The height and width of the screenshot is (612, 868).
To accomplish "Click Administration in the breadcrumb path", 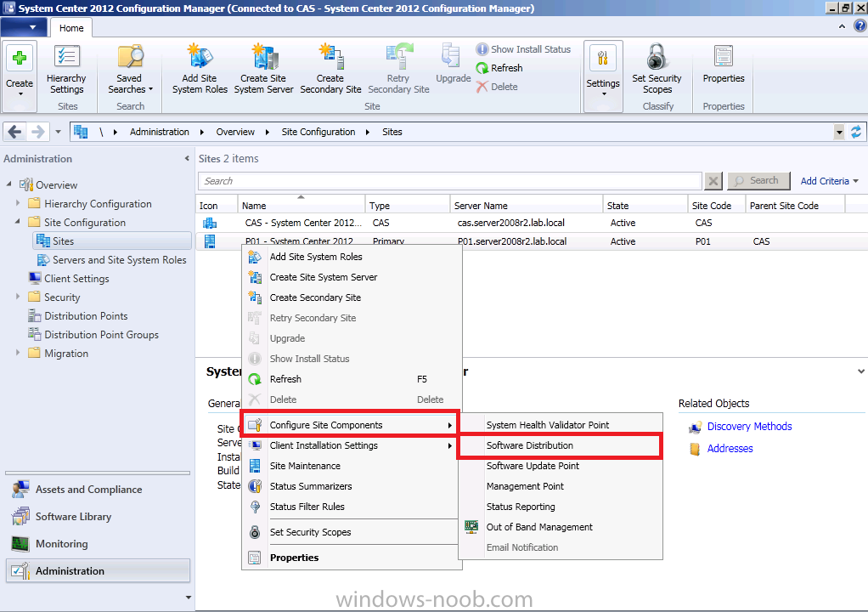I will (x=160, y=132).
